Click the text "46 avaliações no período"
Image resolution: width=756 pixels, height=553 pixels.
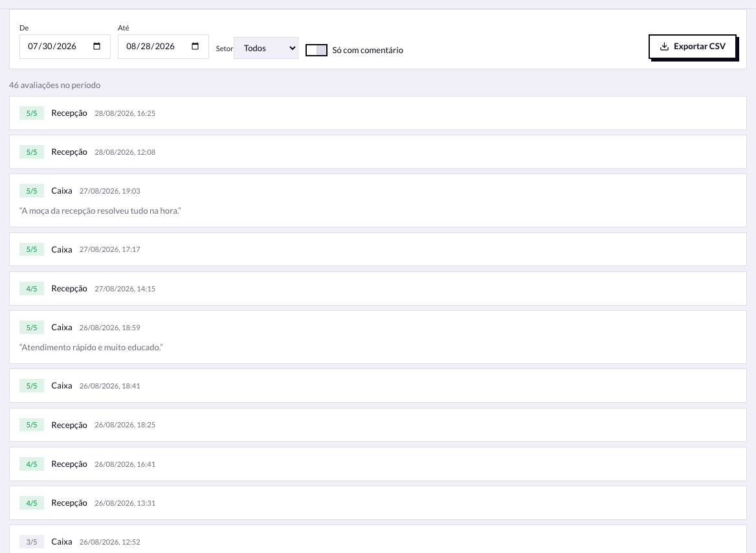tap(55, 85)
